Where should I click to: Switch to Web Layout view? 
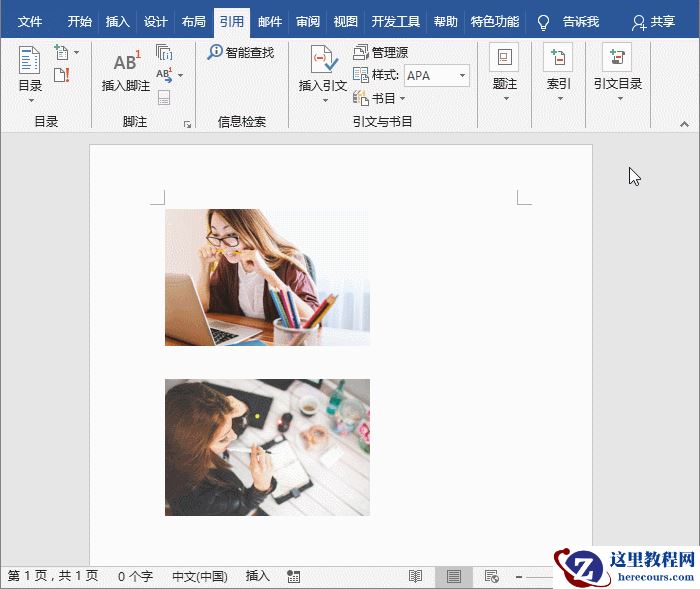pyautogui.click(x=492, y=577)
